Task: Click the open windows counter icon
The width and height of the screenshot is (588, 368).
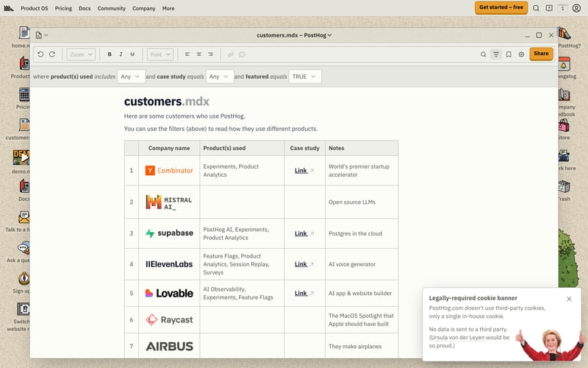Action: [562, 8]
